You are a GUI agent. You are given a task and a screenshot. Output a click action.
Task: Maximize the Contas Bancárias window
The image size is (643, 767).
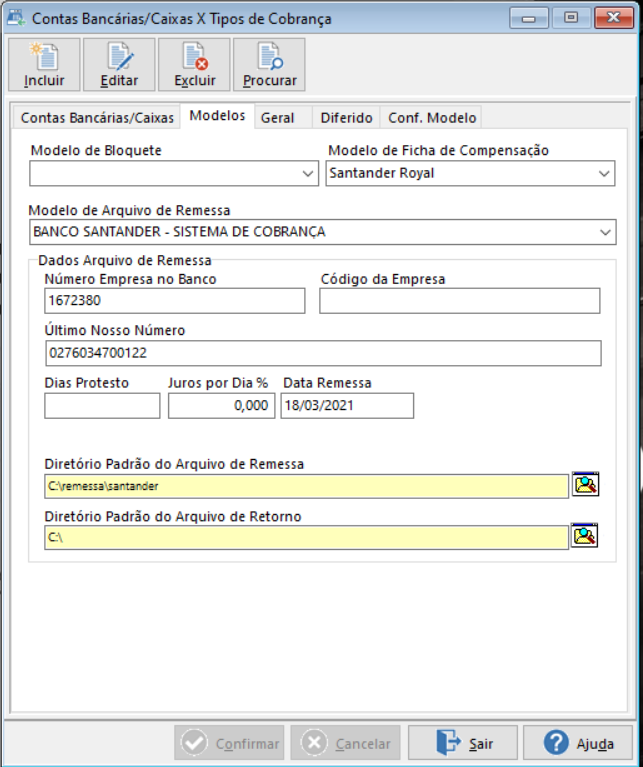(571, 18)
